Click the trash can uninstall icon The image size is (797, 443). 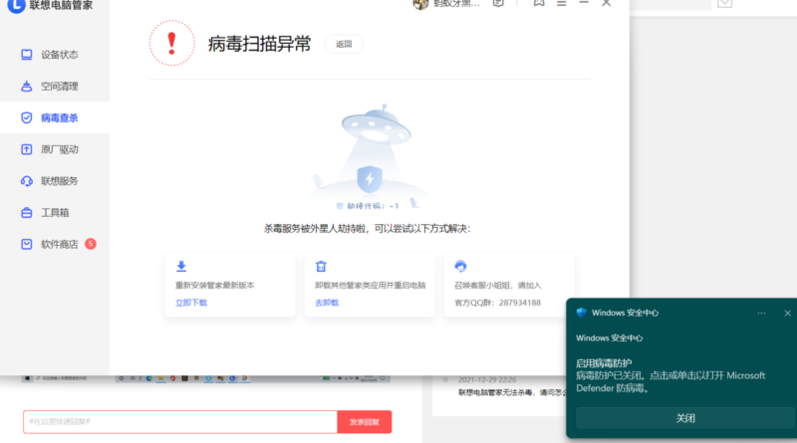pyautogui.click(x=321, y=266)
